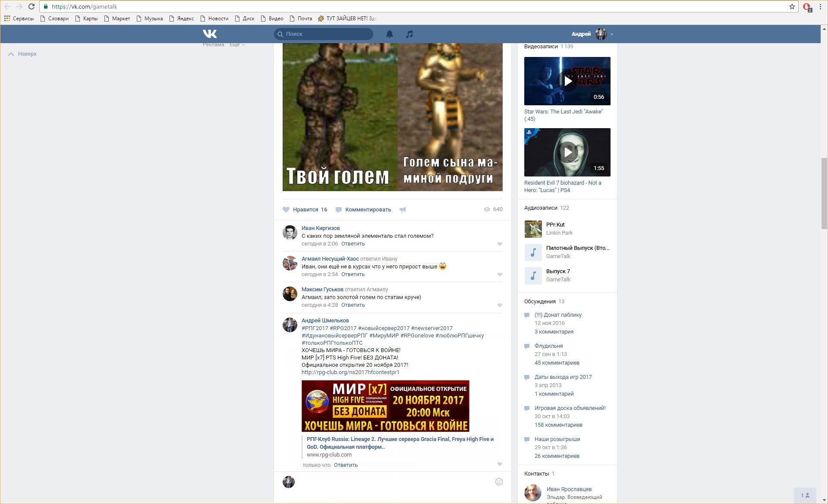Expand the Андрей profile dropdown menu
This screenshot has height=504, width=828.
pos(611,34)
